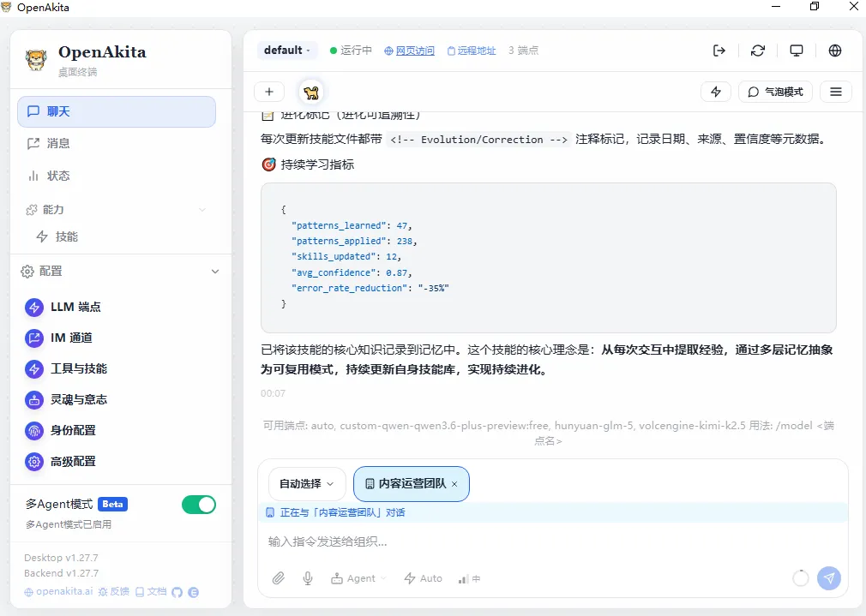This screenshot has height=616, width=866.
Task: Click the 反馈 feedback link
Action: pyautogui.click(x=114, y=592)
